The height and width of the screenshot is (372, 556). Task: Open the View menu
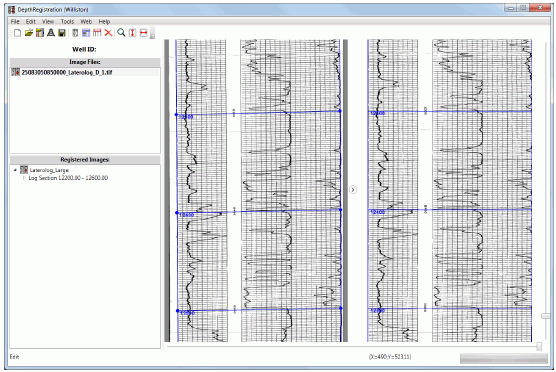(48, 22)
